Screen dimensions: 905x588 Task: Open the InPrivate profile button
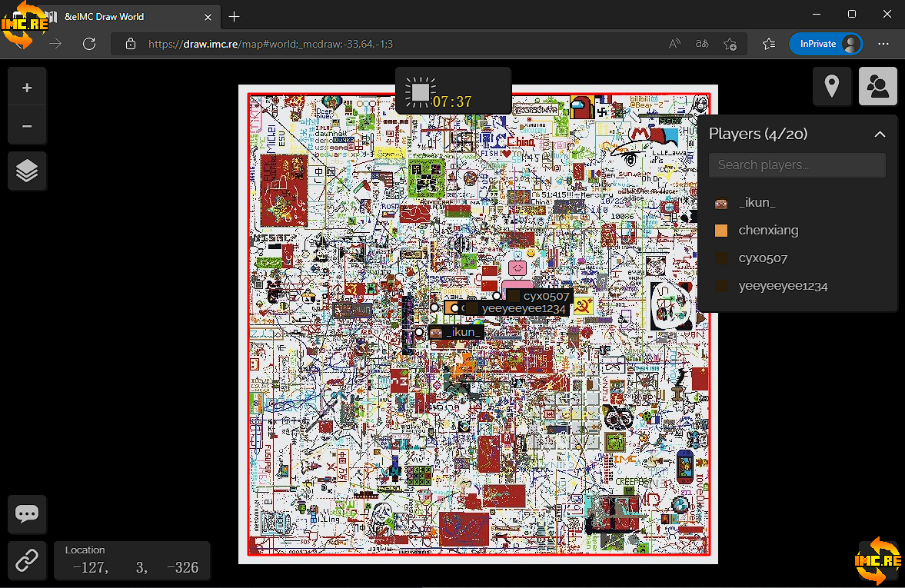click(825, 44)
